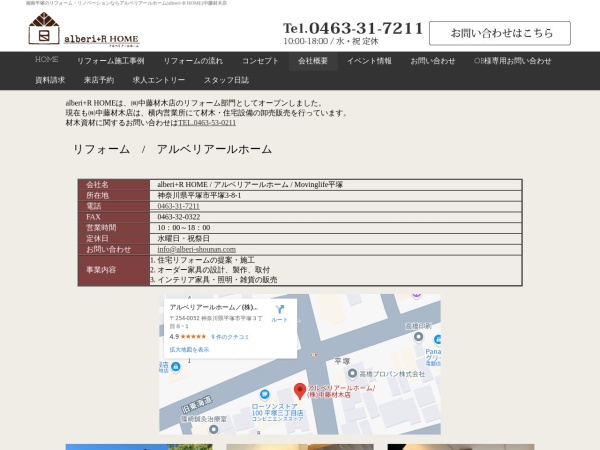Click the 旧東海道 road label on map

197,404
